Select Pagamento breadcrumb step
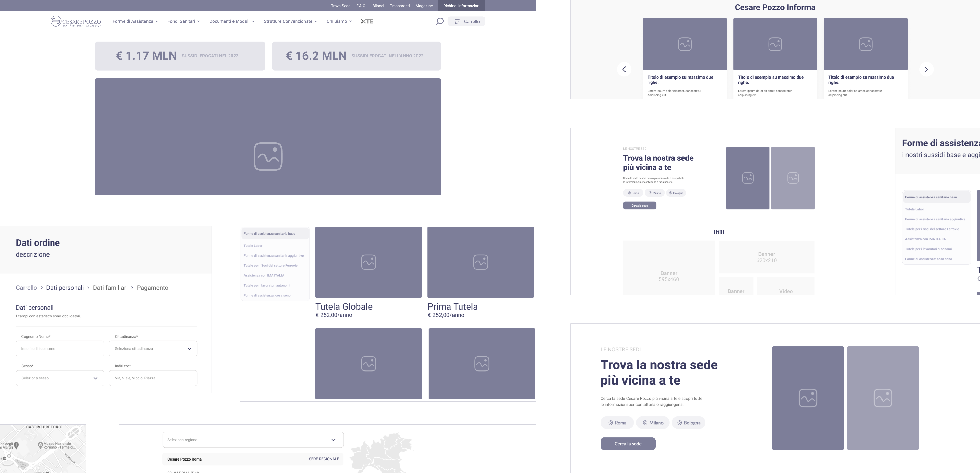 coord(153,288)
